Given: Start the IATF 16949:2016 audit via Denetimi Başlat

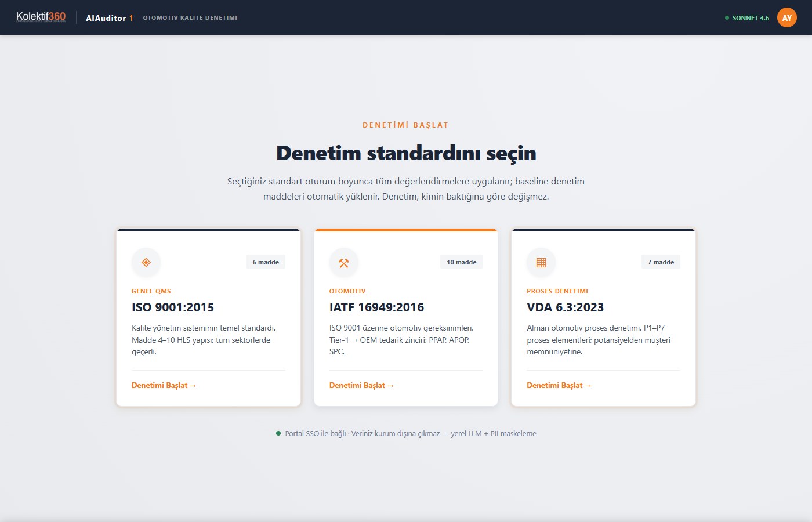Looking at the screenshot, I should pyautogui.click(x=361, y=385).
